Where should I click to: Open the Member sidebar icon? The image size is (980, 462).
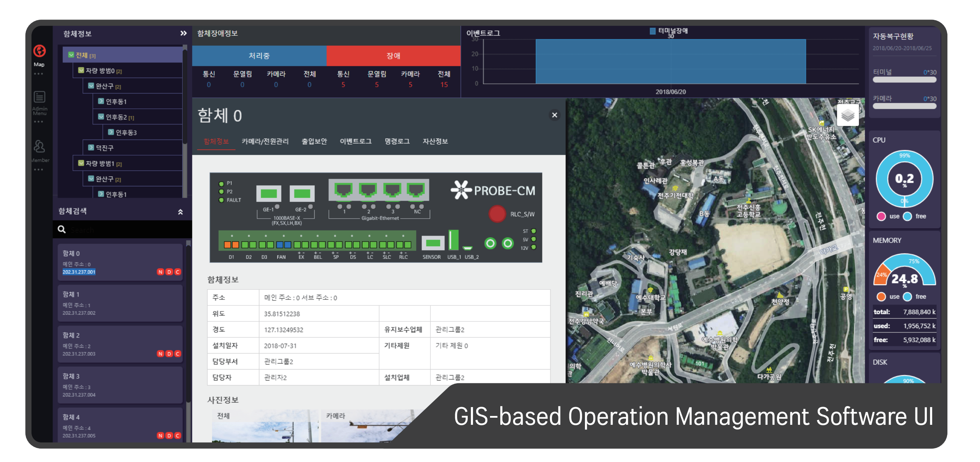39,147
